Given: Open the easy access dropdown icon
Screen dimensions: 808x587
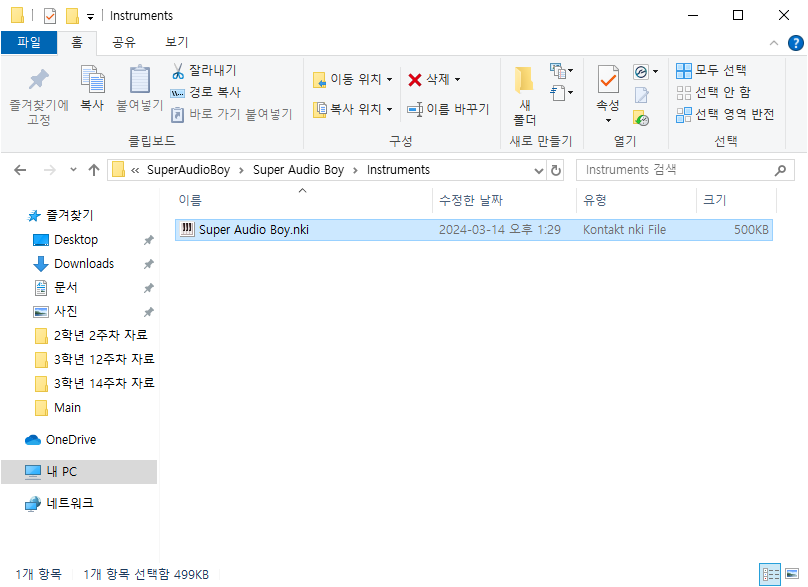Looking at the screenshot, I should [x=561, y=93].
